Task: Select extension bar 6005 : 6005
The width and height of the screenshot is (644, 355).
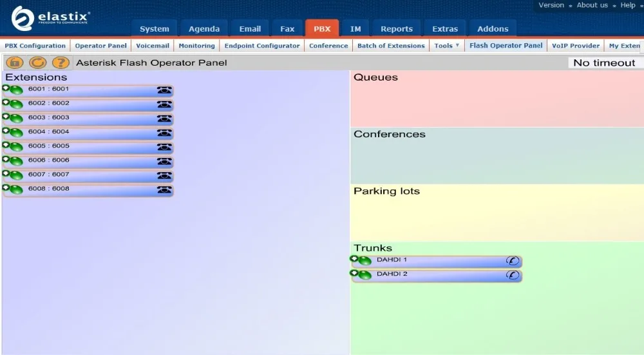Action: (x=88, y=147)
